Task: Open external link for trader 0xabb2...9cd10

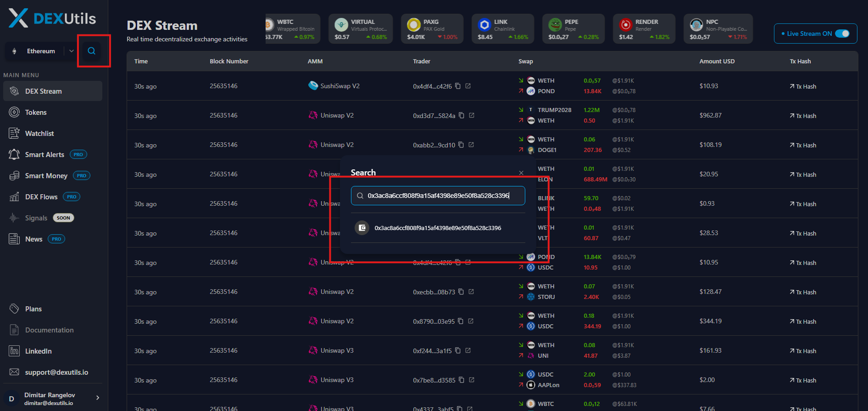Action: [x=471, y=145]
